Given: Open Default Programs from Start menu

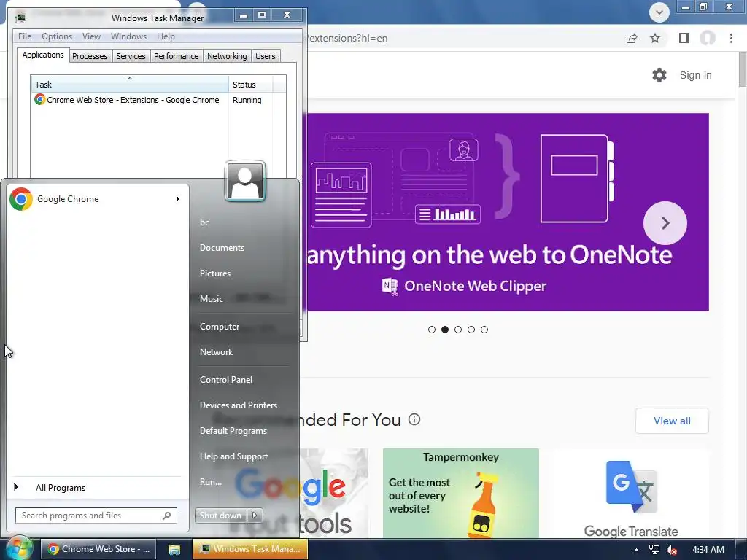Looking at the screenshot, I should [233, 430].
